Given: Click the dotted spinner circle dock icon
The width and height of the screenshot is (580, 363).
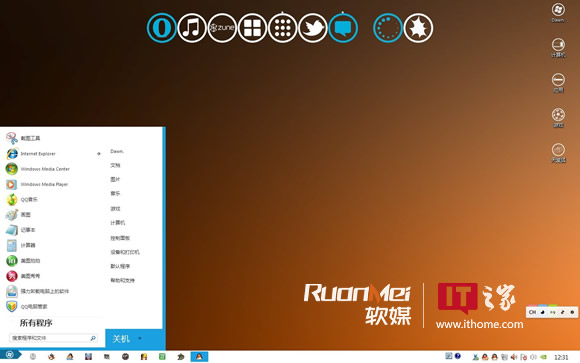Looking at the screenshot, I should point(388,28).
